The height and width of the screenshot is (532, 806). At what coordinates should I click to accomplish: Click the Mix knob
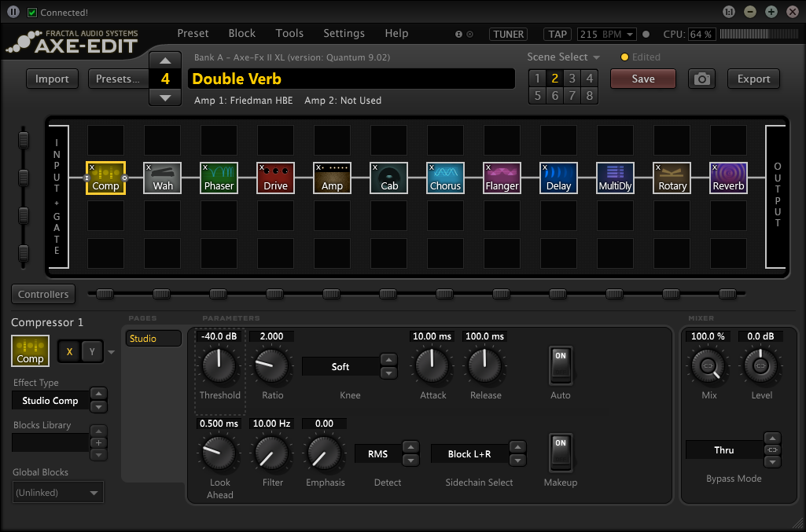point(708,365)
